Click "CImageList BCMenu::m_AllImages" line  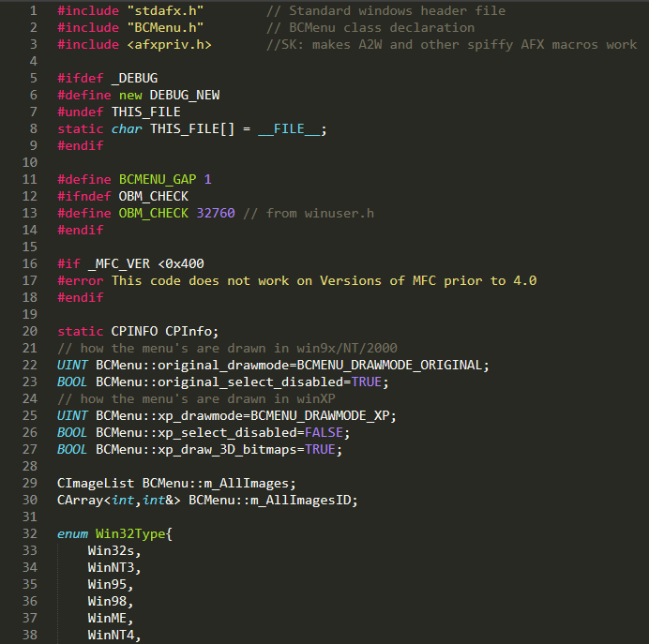(x=176, y=484)
